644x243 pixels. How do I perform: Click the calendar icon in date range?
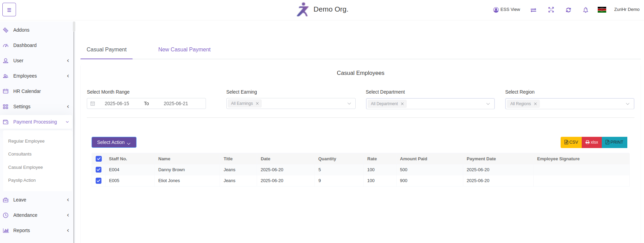[x=93, y=103]
